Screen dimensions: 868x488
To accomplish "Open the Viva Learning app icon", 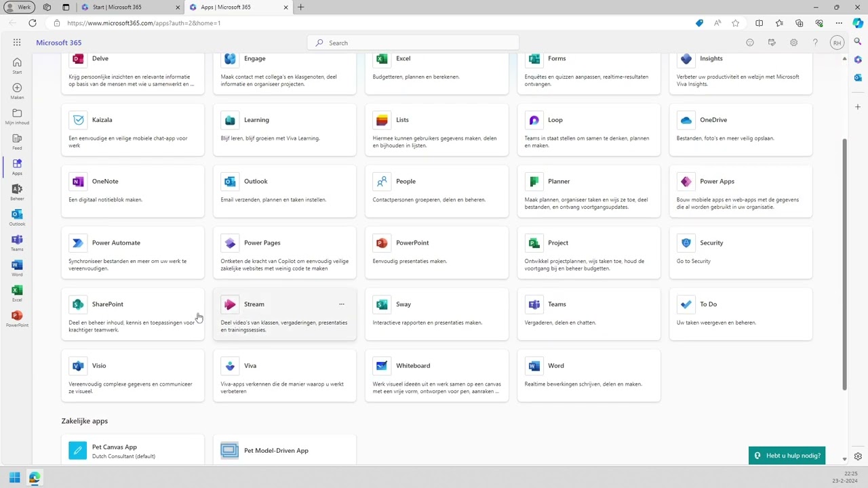I will coord(230,120).
